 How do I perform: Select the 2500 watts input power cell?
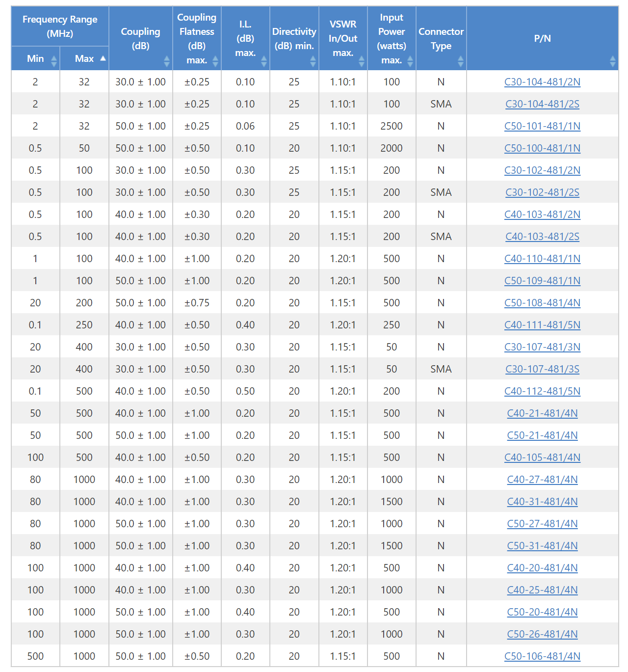pyautogui.click(x=392, y=126)
